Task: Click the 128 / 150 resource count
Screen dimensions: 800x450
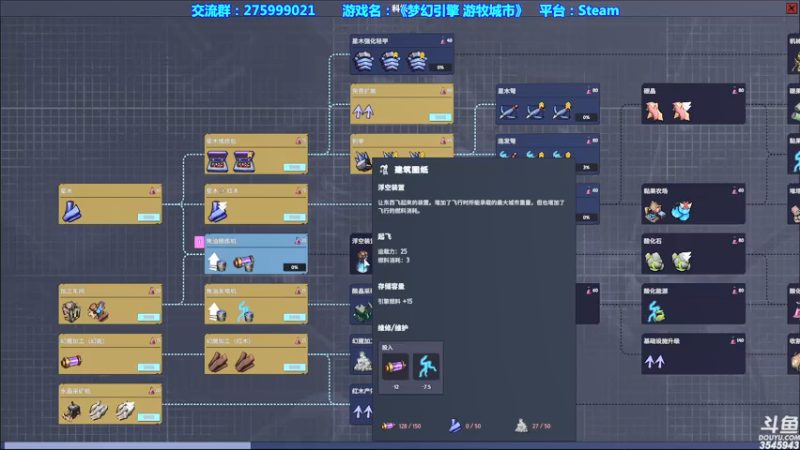Action: pyautogui.click(x=410, y=426)
